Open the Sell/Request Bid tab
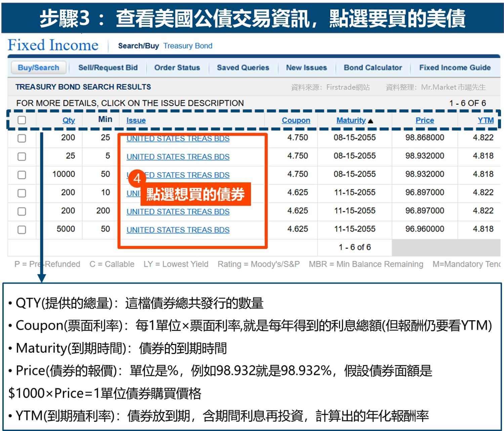 [x=108, y=68]
